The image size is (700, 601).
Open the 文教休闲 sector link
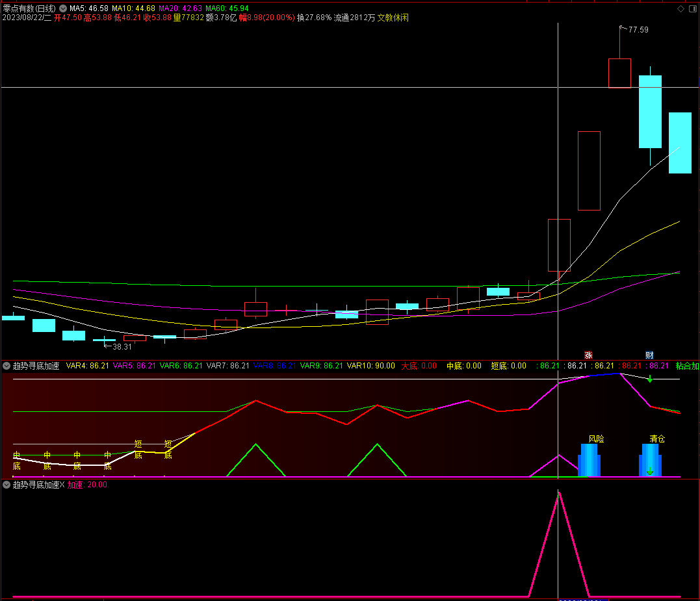[x=393, y=18]
